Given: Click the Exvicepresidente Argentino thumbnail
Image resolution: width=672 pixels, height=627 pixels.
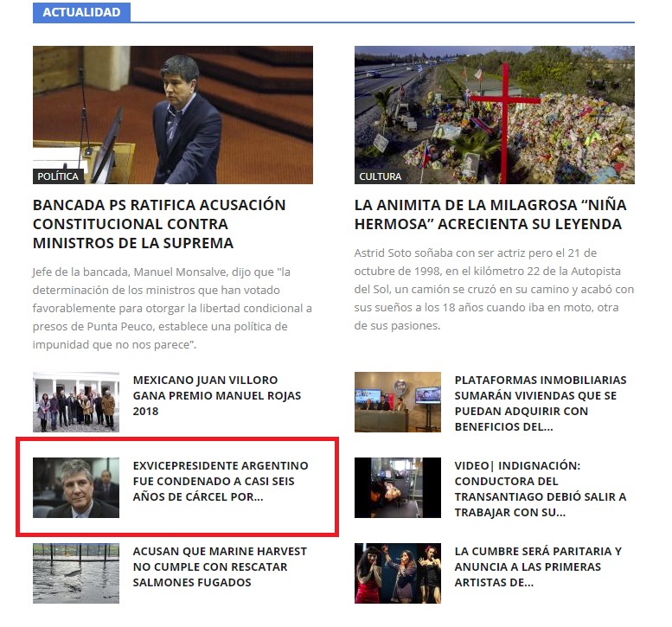Looking at the screenshot, I should coord(76,488).
